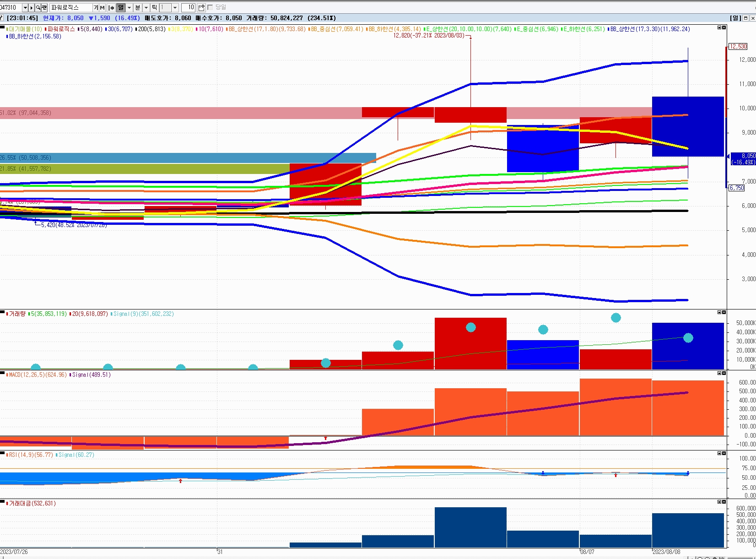
Task: Close the volume indicator panel
Action: [x=724, y=312]
